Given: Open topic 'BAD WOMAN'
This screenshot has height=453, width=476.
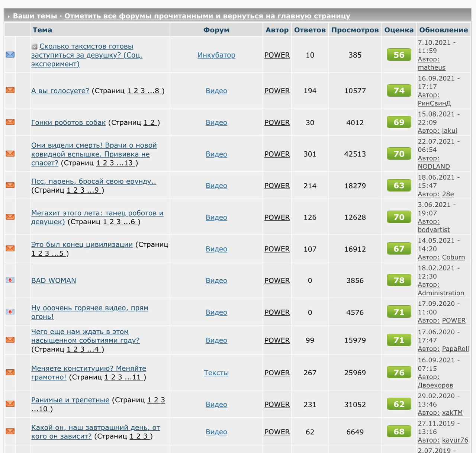Looking at the screenshot, I should [54, 281].
